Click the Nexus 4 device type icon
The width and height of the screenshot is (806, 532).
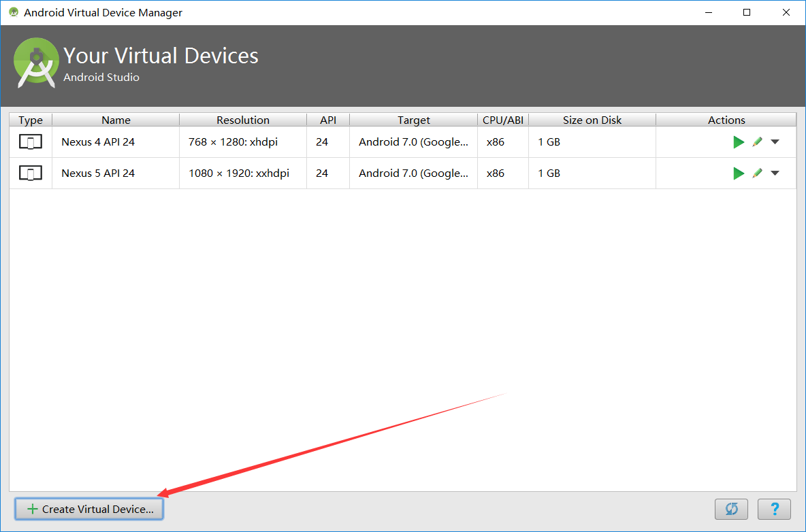tap(31, 142)
